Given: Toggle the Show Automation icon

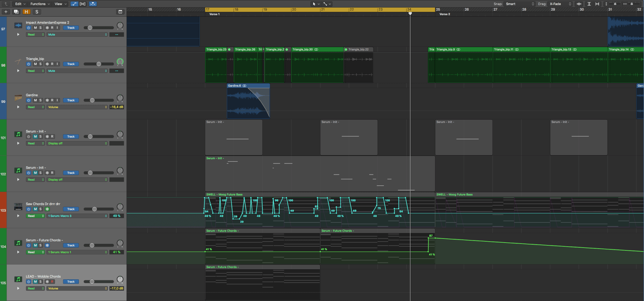Looking at the screenshot, I should [x=75, y=4].
